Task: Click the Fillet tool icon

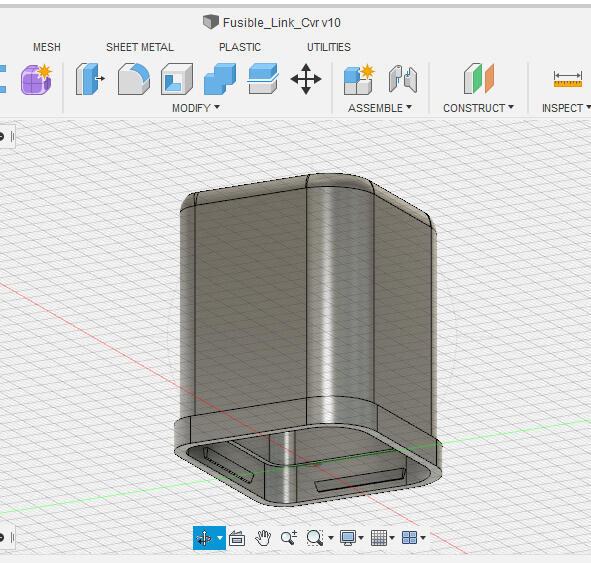Action: (x=134, y=79)
